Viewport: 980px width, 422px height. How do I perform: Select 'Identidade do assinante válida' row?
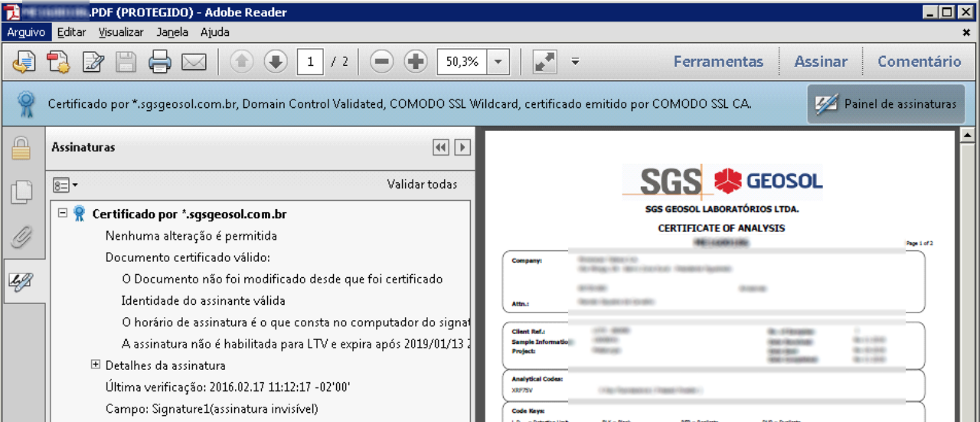tap(204, 300)
